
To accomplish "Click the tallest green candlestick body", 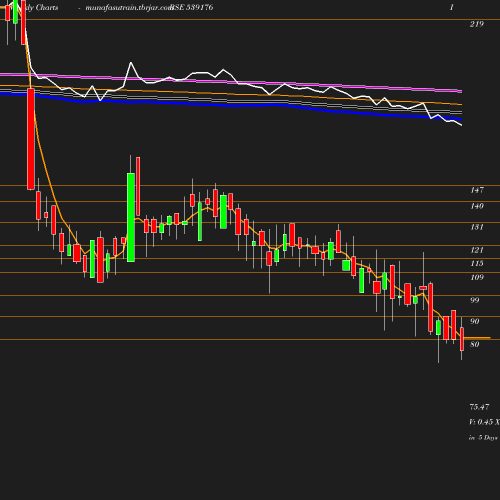I will (131, 217).
